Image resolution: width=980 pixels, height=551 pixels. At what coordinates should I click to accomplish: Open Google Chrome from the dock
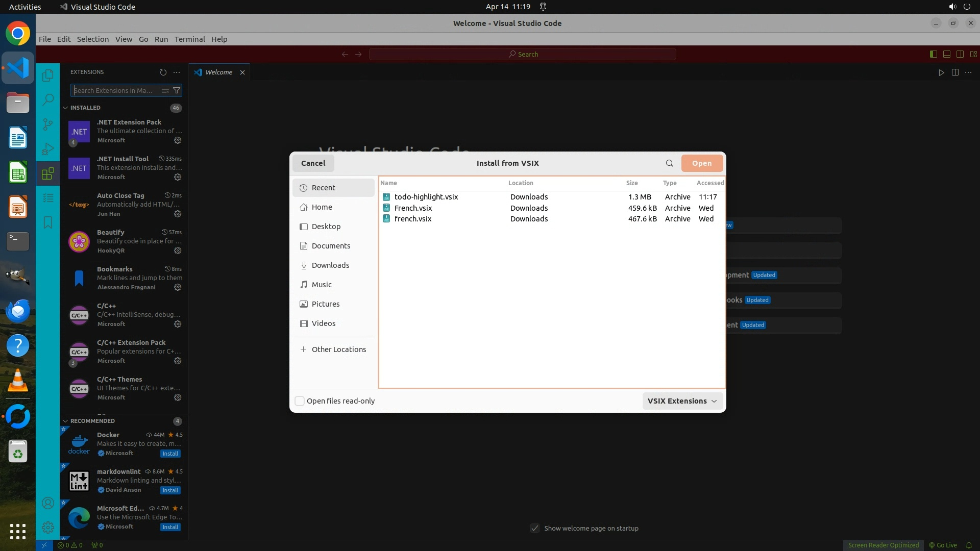tap(18, 34)
